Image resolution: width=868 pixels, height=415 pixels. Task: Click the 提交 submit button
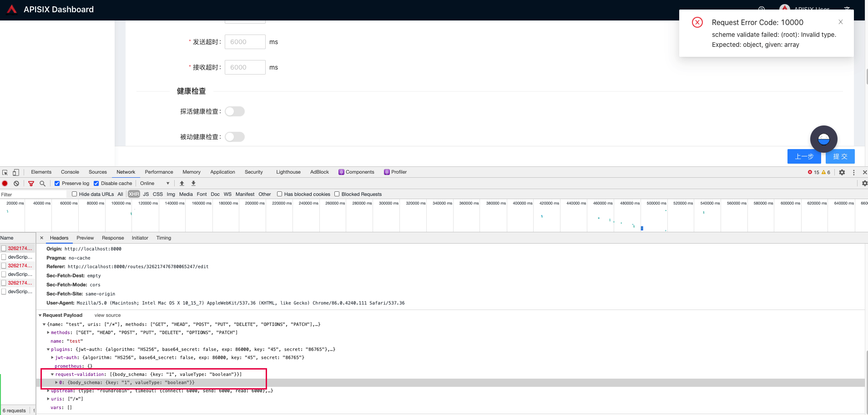click(x=840, y=156)
